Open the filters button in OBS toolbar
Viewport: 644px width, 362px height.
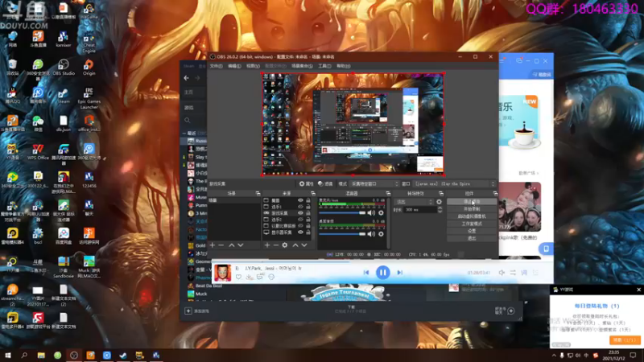click(x=325, y=184)
